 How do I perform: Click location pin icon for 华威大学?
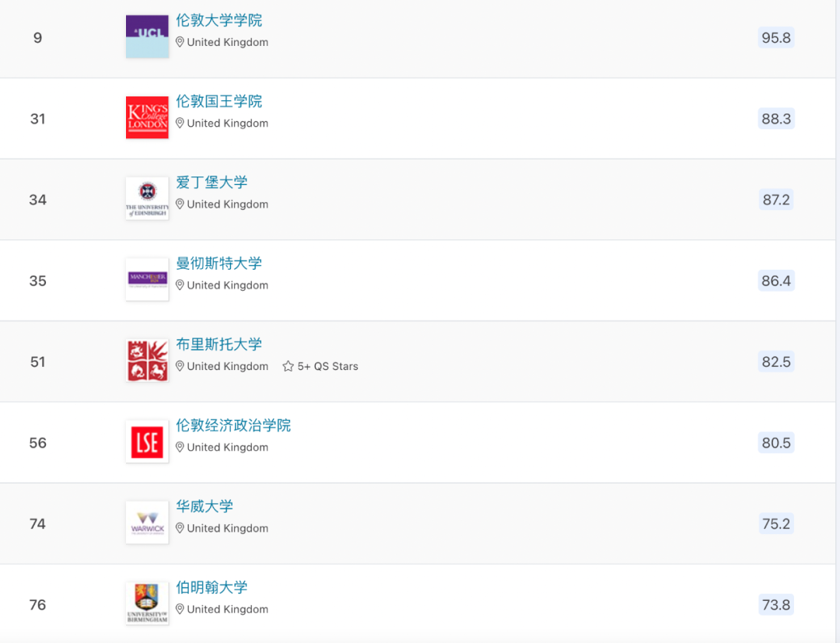tap(180, 529)
